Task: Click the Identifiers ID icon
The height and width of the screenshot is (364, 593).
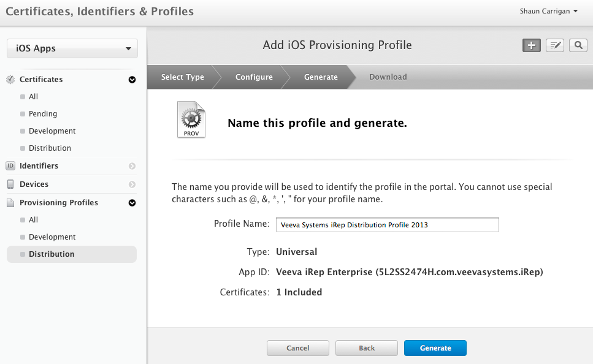Action: pyautogui.click(x=10, y=166)
